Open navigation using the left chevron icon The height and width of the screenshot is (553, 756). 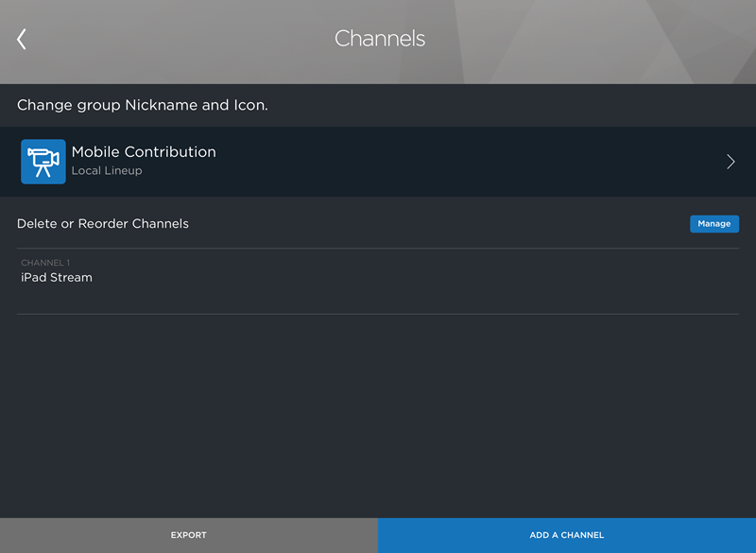pos(21,39)
